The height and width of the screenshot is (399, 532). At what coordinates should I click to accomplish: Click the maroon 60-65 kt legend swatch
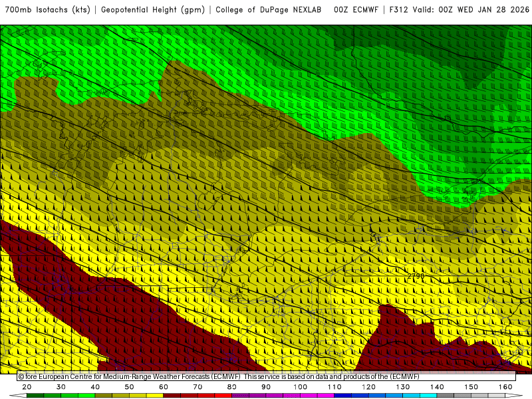point(172,396)
